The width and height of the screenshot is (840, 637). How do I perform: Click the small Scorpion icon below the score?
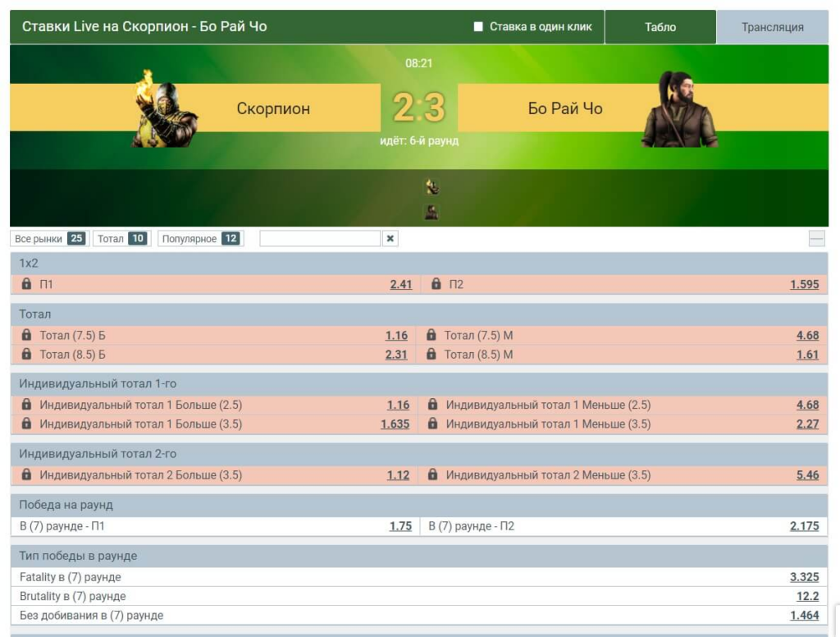coord(431,187)
